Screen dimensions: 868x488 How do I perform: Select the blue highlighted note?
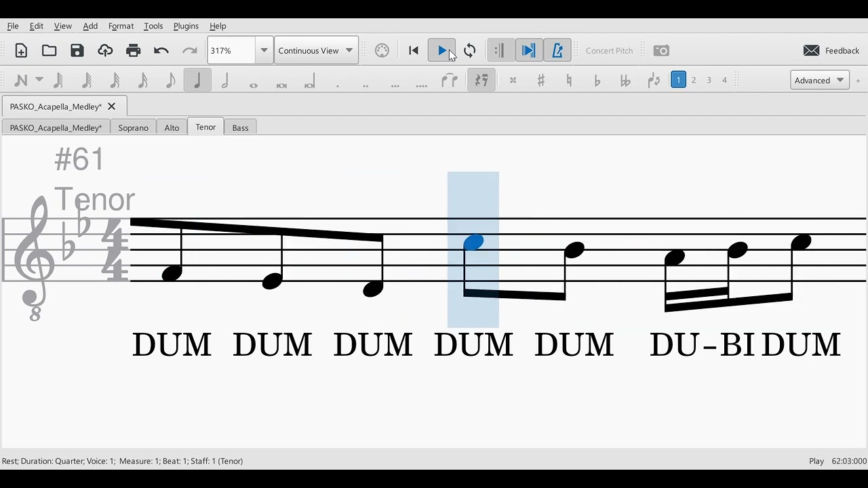pos(473,242)
